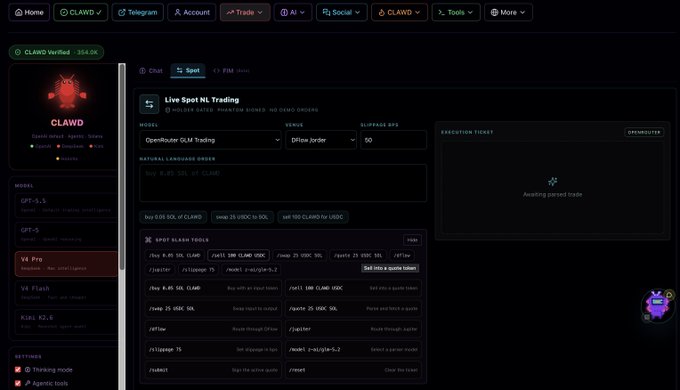Click the /jupiter chip
The width and height of the screenshot is (680, 390).
(160, 270)
